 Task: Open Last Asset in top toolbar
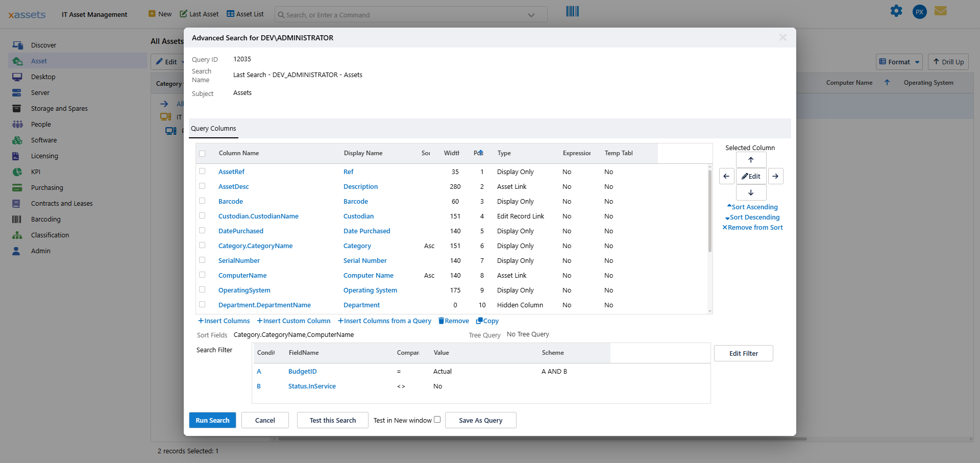click(x=199, y=14)
